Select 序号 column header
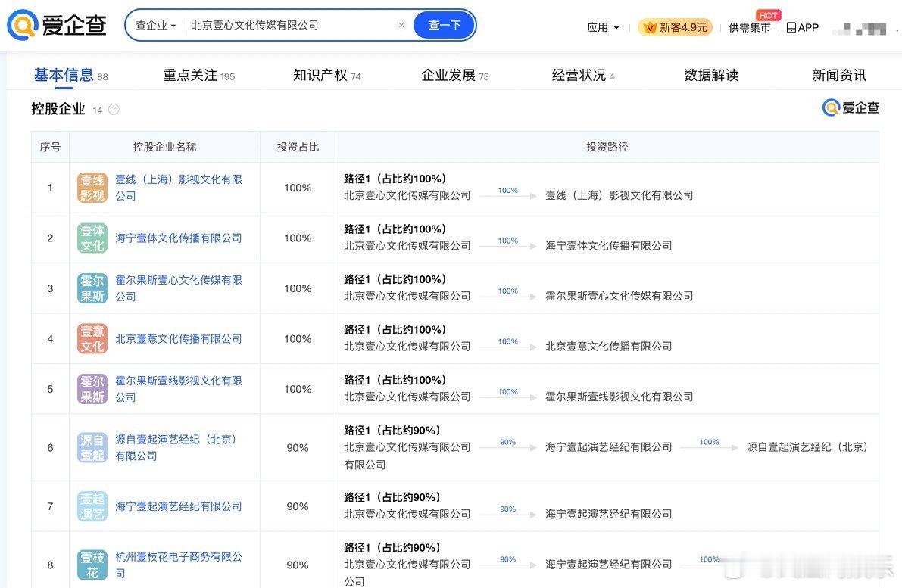Image resolution: width=902 pixels, height=588 pixels. point(50,147)
